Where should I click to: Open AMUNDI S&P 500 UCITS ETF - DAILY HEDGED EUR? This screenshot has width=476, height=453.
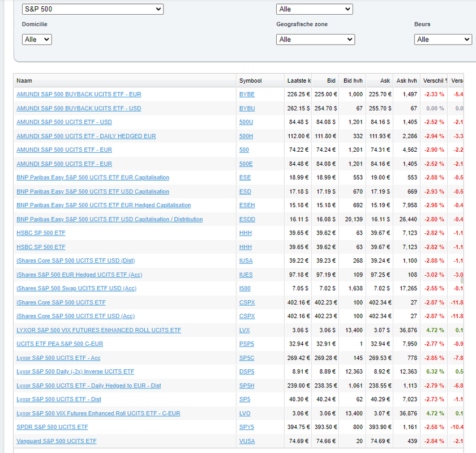pos(86,136)
